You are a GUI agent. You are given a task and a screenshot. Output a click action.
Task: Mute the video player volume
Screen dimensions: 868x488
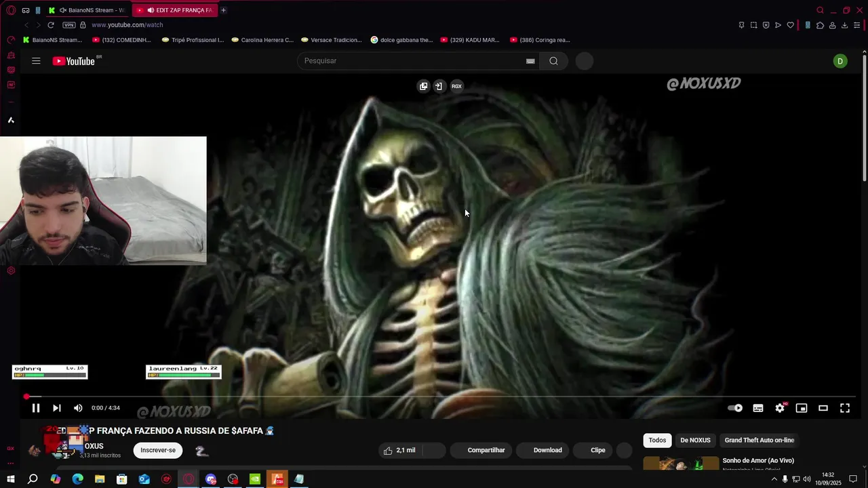(78, 408)
